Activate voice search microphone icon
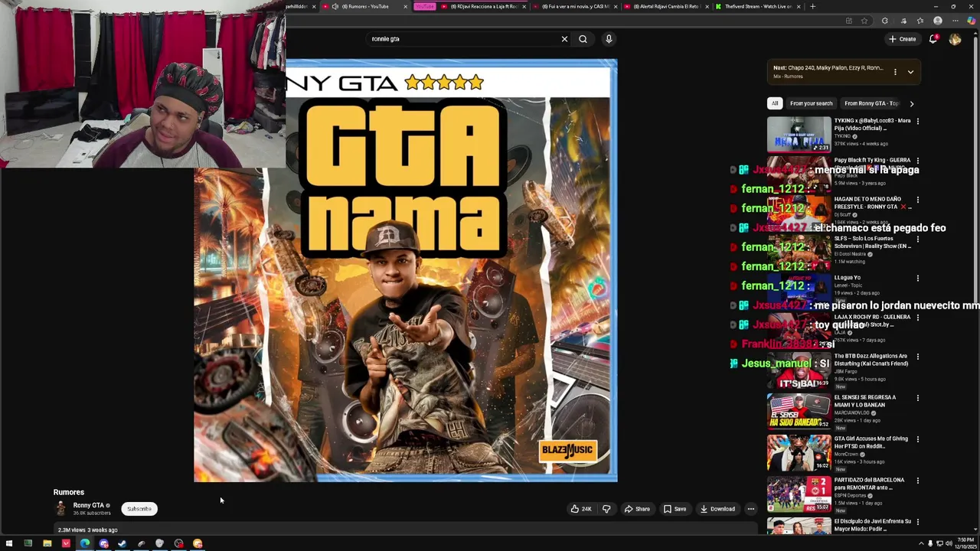980x551 pixels. coord(609,39)
